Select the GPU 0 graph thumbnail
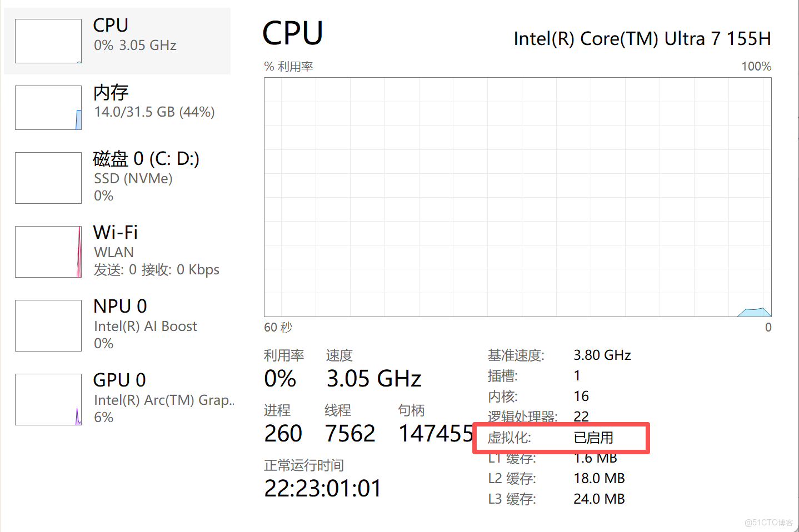Screen dimensions: 799x532 point(48,399)
